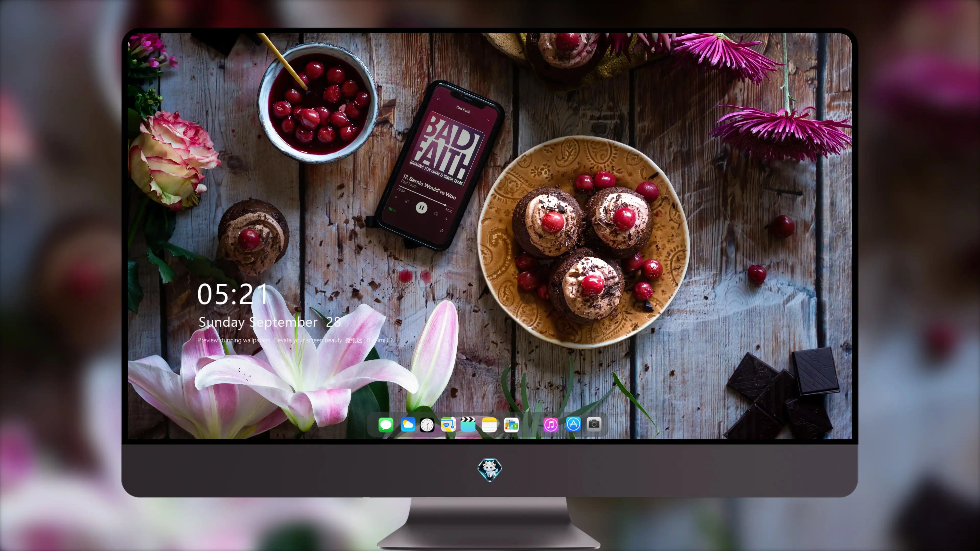Open the Notes app in dock
Image resolution: width=980 pixels, height=551 pixels.
(489, 424)
